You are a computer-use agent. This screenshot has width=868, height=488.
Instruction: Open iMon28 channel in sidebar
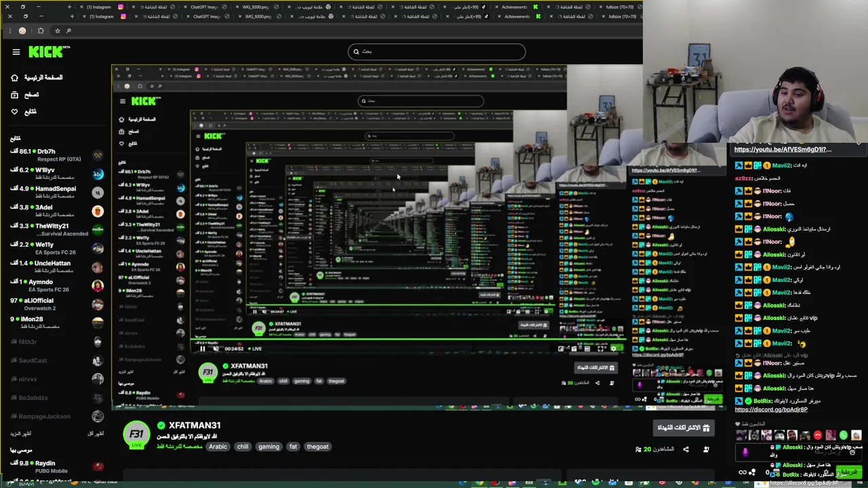[57, 323]
